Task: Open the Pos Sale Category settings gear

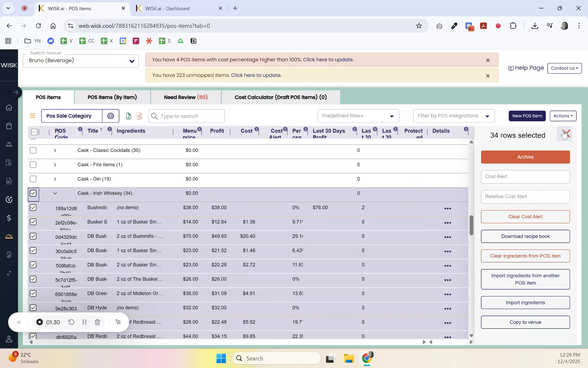Action: pyautogui.click(x=110, y=116)
